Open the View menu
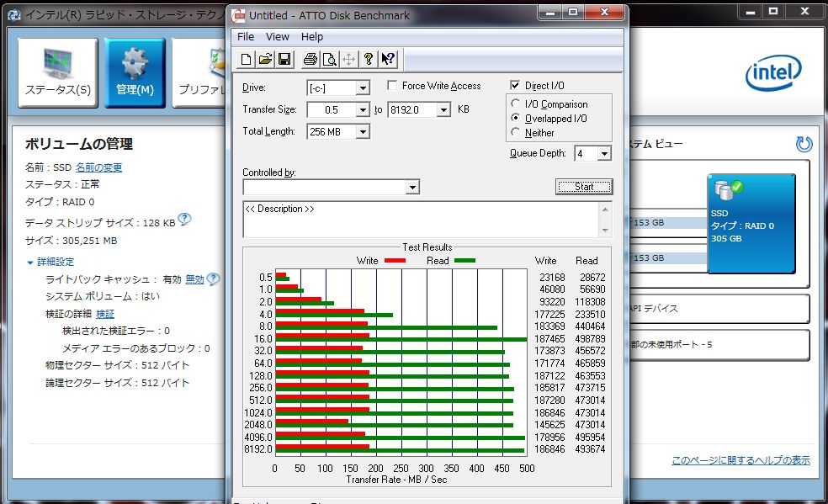Screen dimensions: 828x504 click(x=277, y=37)
